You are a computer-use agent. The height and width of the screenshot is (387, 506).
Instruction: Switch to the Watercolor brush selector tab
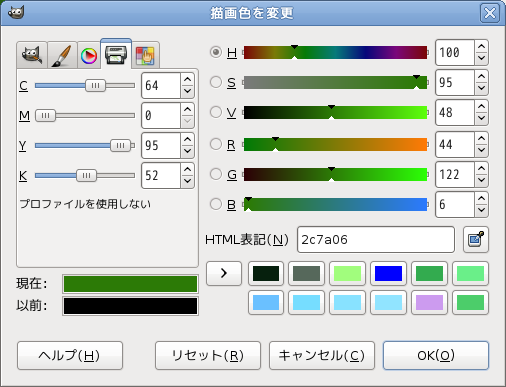coord(62,55)
